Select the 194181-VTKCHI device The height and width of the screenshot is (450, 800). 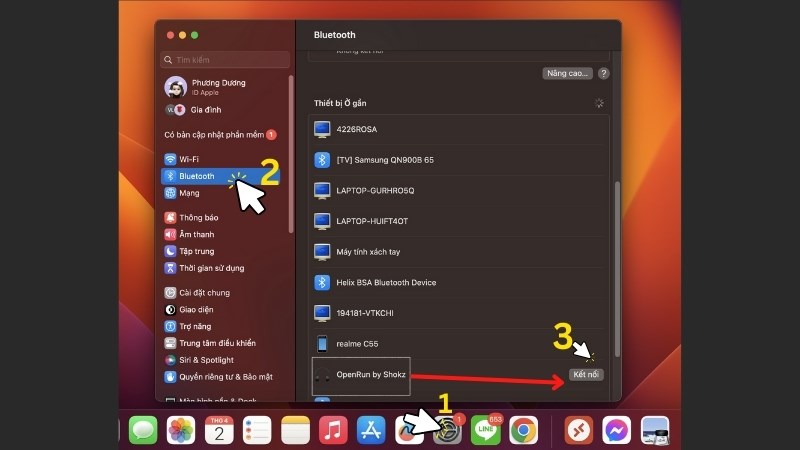459,313
